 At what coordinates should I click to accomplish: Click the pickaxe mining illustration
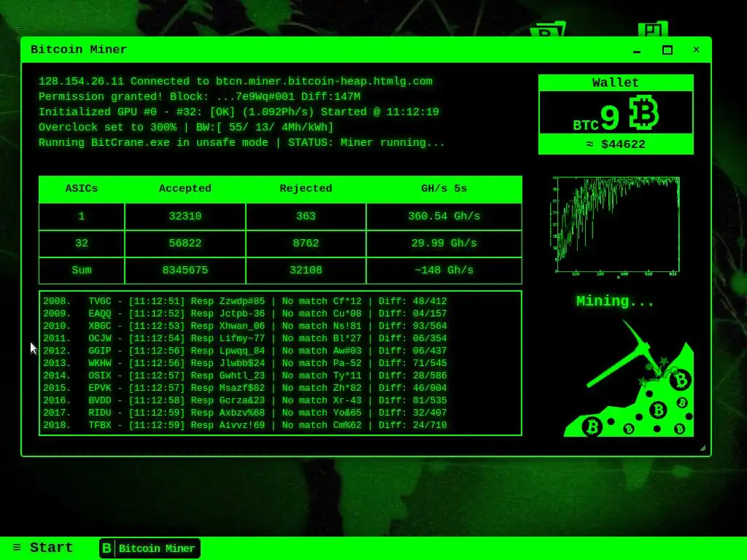[x=628, y=378]
